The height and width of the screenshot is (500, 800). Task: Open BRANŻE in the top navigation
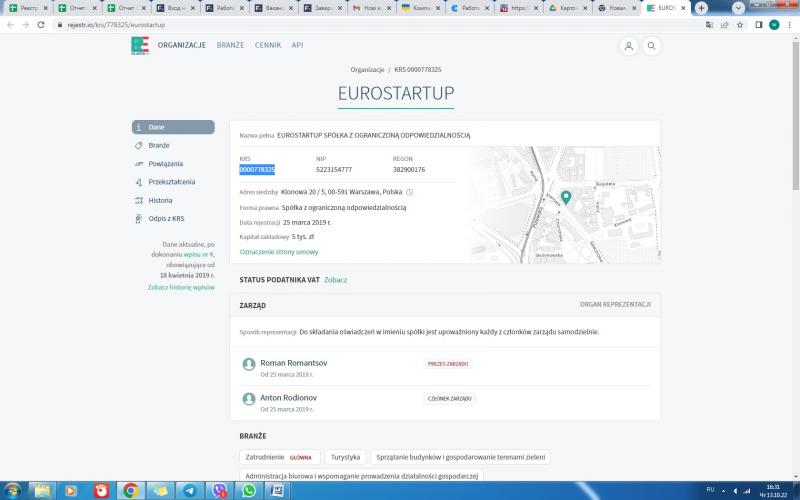[230, 45]
